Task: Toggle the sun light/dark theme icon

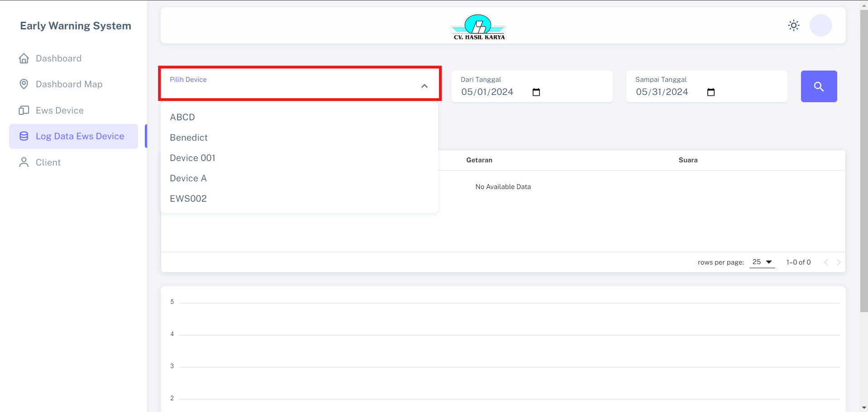Action: (793, 25)
